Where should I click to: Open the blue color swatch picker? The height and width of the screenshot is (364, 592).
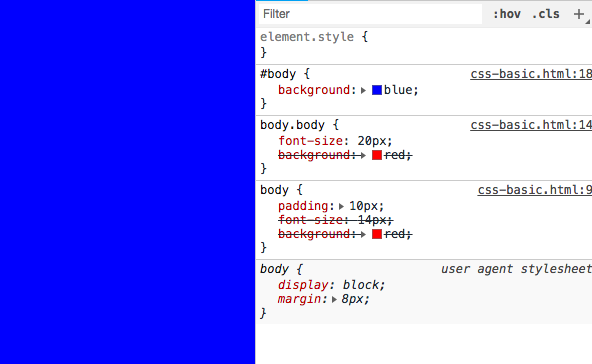tap(377, 90)
